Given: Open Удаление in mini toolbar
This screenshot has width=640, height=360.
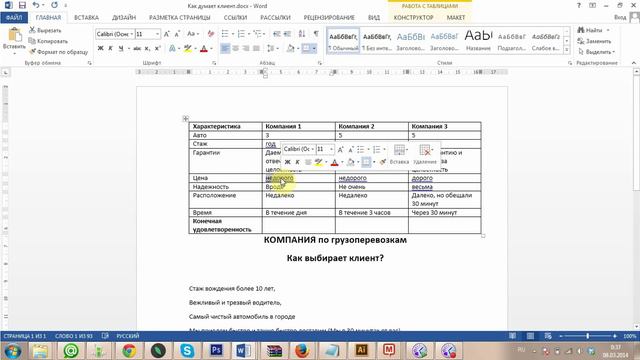Looking at the screenshot, I should click(x=424, y=154).
